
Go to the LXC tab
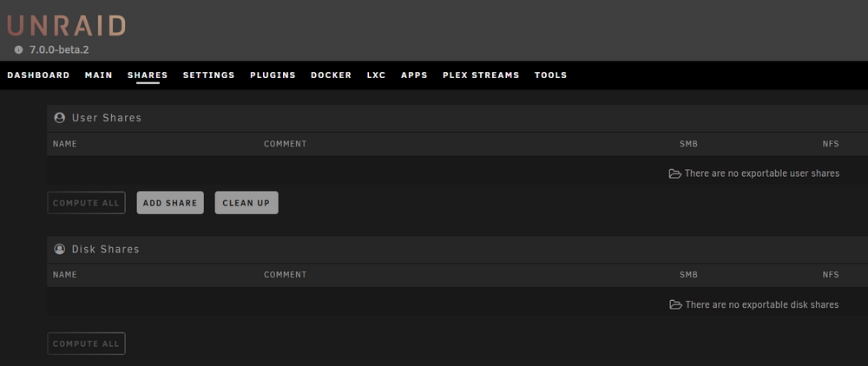(x=376, y=75)
